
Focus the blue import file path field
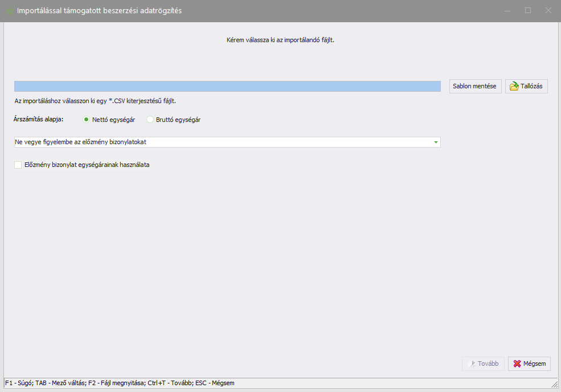(x=227, y=86)
